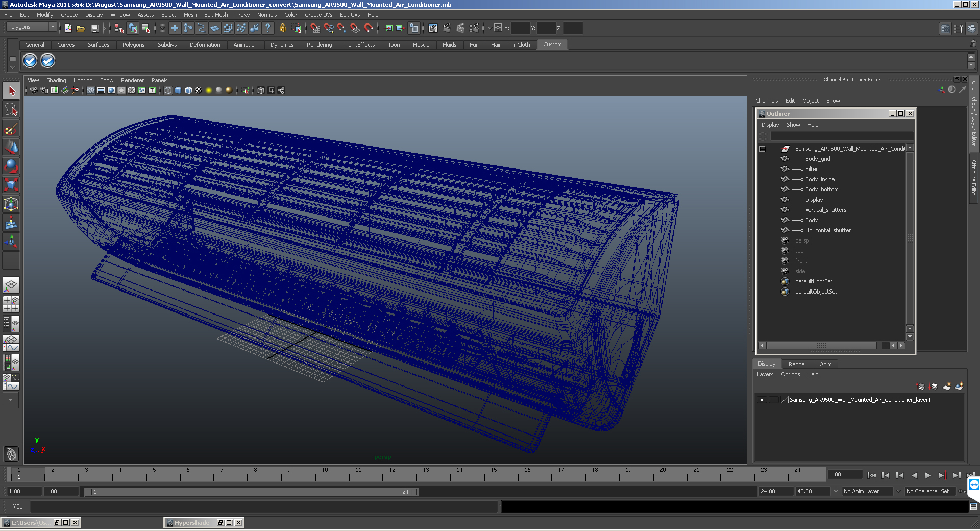Collapse the Samsung_AR9500 group in Outliner
The width and height of the screenshot is (980, 531).
coord(762,149)
